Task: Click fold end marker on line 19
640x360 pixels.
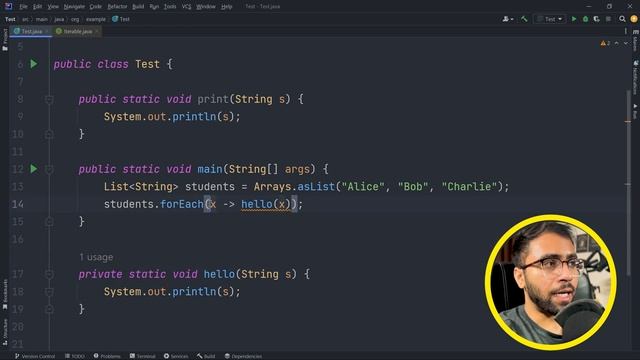Action: (49, 309)
